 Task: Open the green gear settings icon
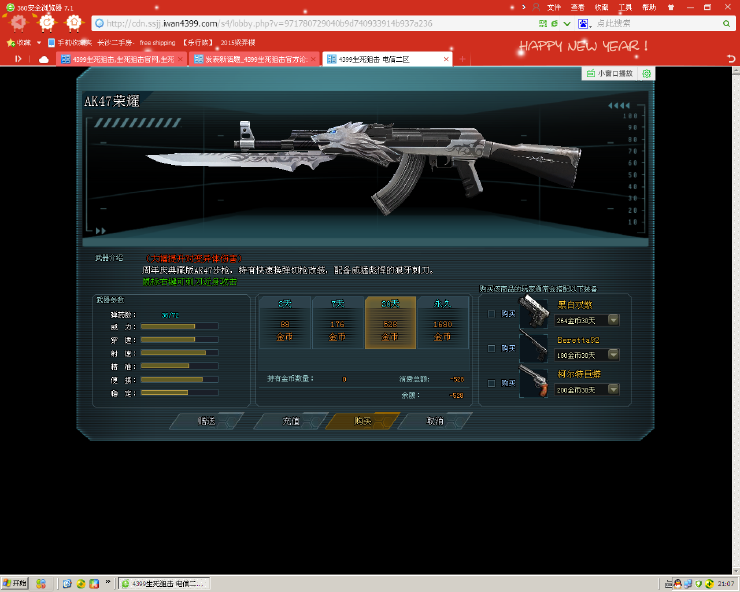point(647,73)
